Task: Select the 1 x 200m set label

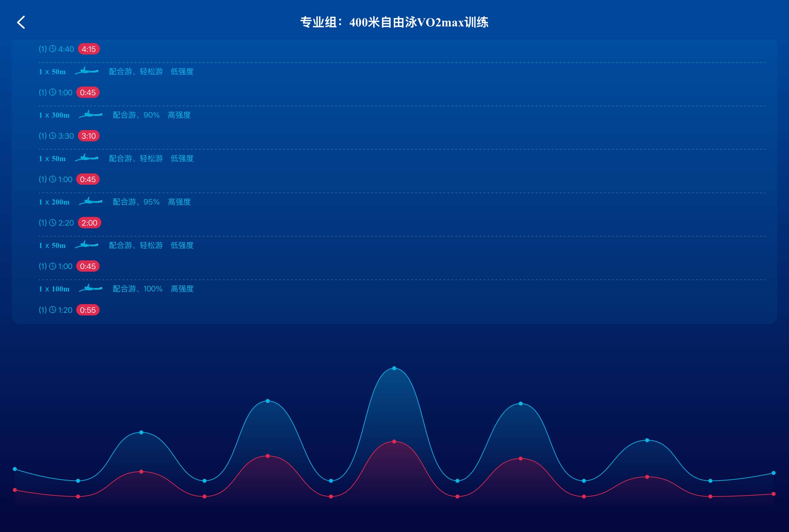Action: pyautogui.click(x=54, y=202)
